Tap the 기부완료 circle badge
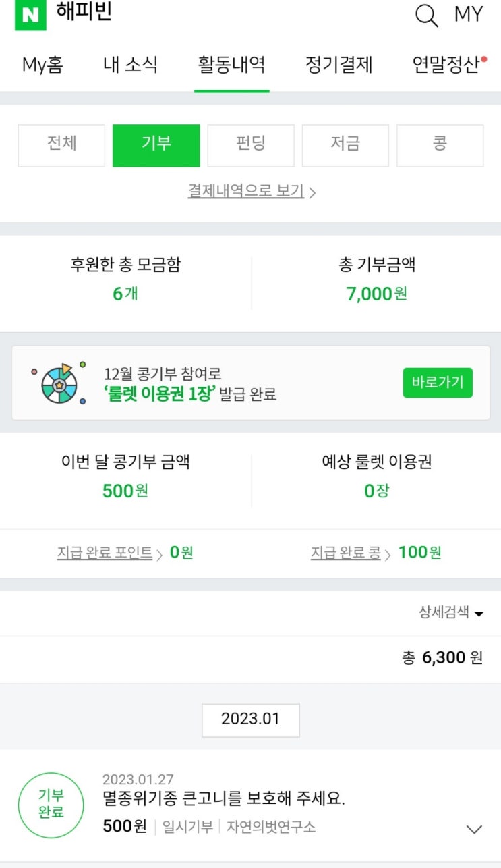The width and height of the screenshot is (501, 868). 51,805
